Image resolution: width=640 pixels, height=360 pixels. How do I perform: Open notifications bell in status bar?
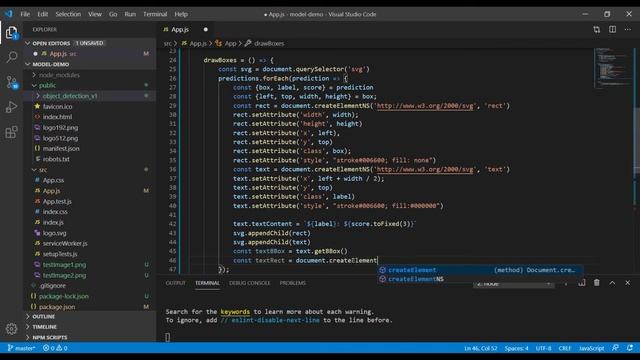click(x=630, y=348)
